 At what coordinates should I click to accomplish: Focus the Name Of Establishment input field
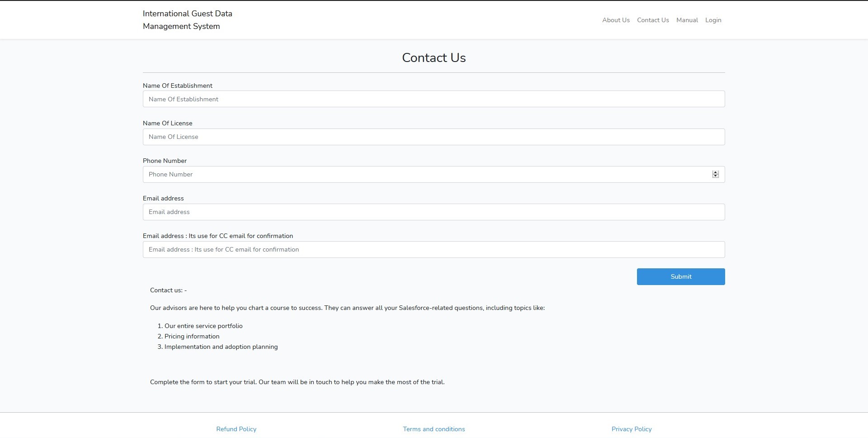pos(433,99)
